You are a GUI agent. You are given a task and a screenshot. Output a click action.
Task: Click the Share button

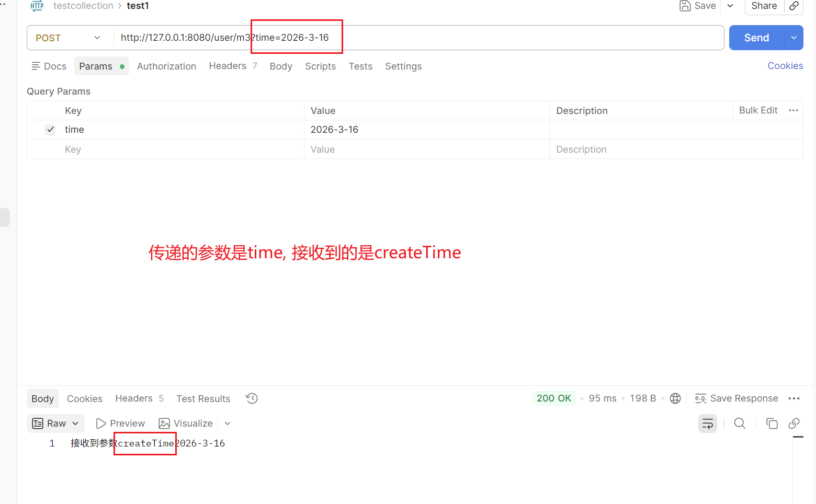764,6
